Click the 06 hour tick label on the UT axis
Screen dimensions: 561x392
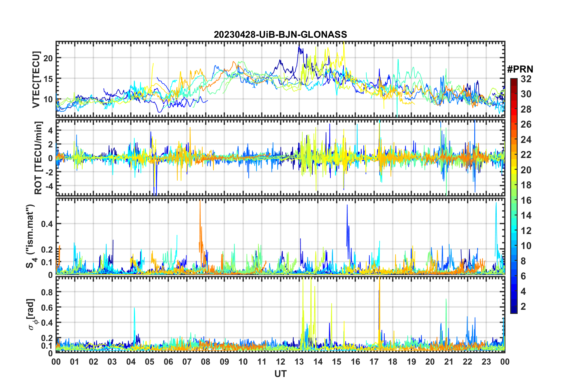(x=168, y=362)
